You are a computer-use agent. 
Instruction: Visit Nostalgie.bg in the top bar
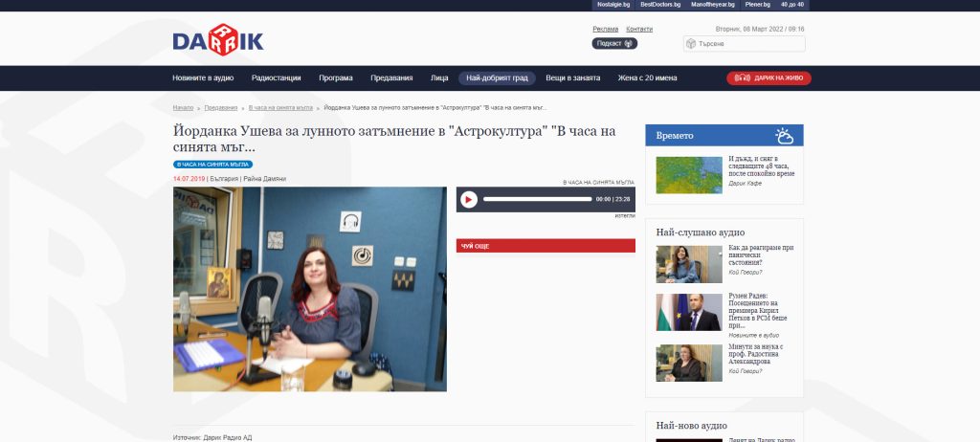coord(613,5)
